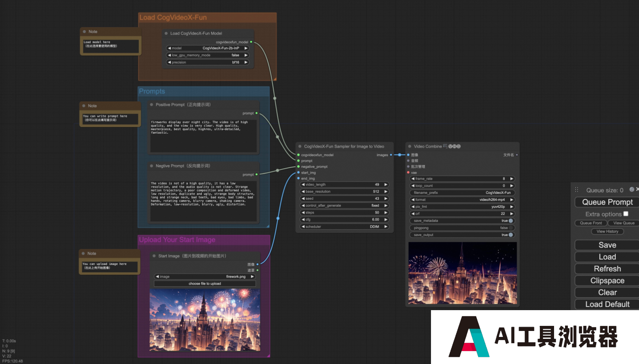639x364 pixels.
Task: Click the end_img input port on the sampler
Action: (298, 178)
